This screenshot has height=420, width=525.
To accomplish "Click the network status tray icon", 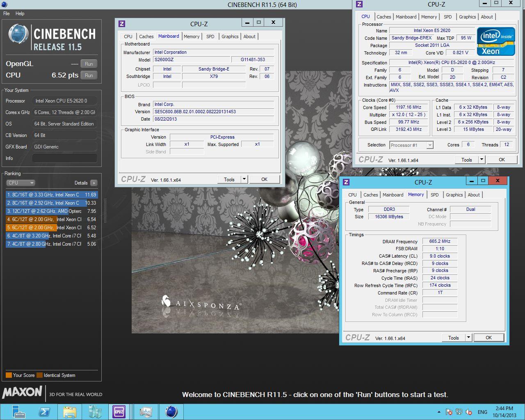I will point(459,412).
